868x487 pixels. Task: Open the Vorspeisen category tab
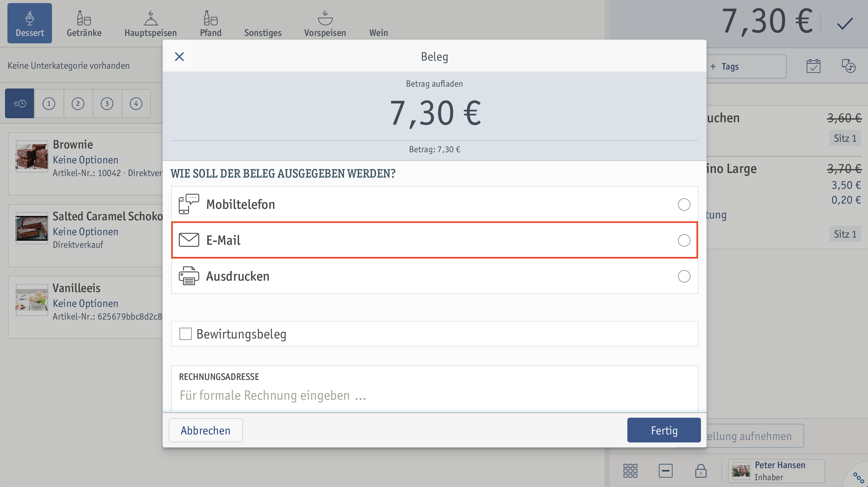325,23
